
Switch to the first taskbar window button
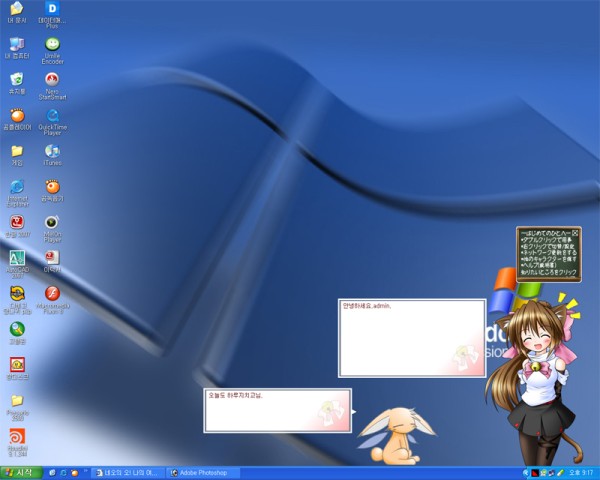(128, 473)
